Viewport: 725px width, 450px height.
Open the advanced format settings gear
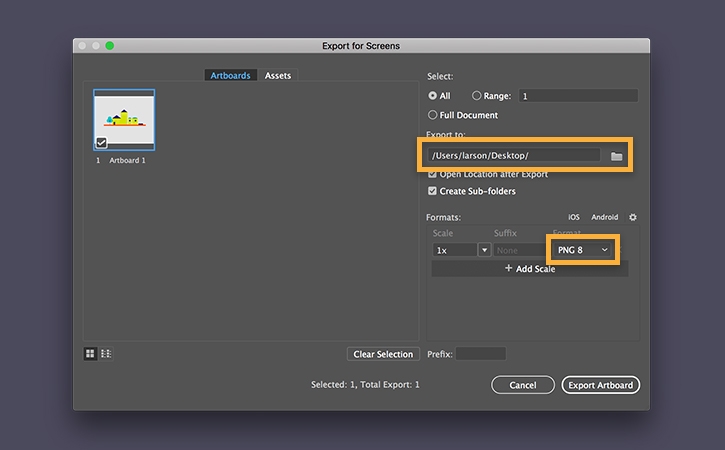[633, 217]
